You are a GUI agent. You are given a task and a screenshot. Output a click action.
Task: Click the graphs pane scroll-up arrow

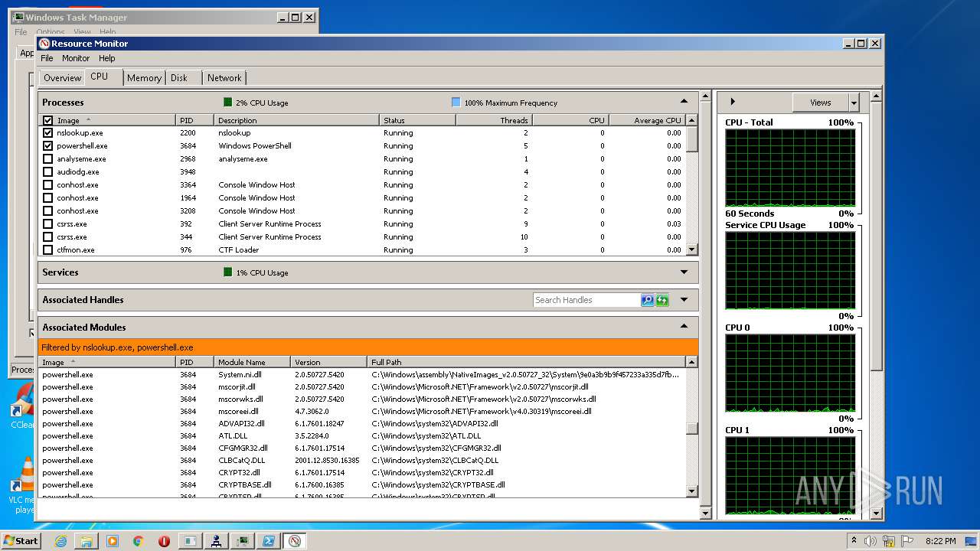point(877,96)
